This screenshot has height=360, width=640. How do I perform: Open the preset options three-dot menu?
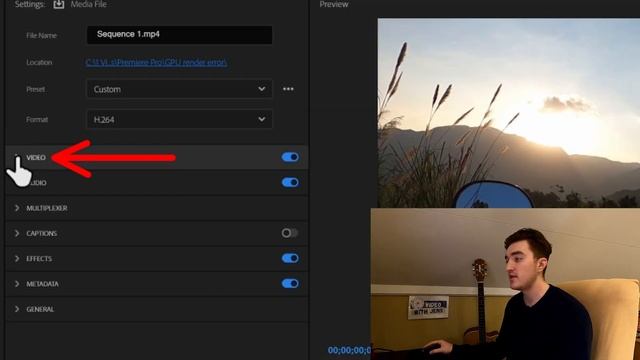(288, 89)
